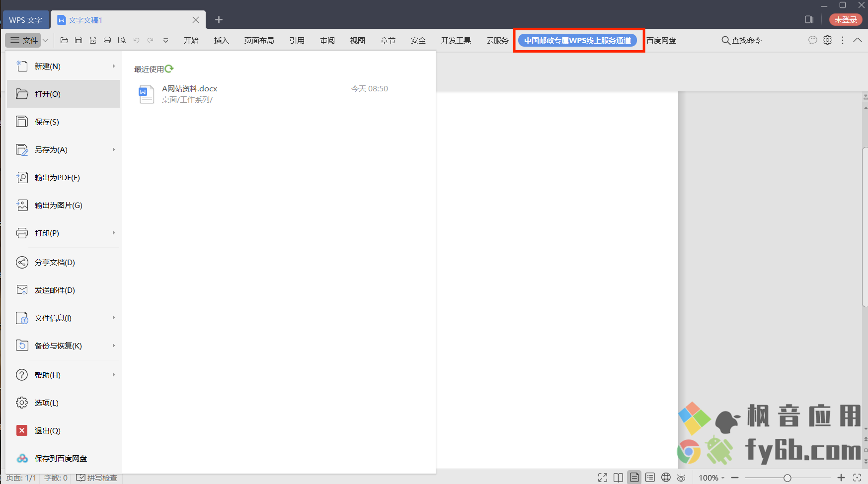Screen dimensions: 868x484
Task: Open the 百度网盘 tab
Action: coord(661,40)
